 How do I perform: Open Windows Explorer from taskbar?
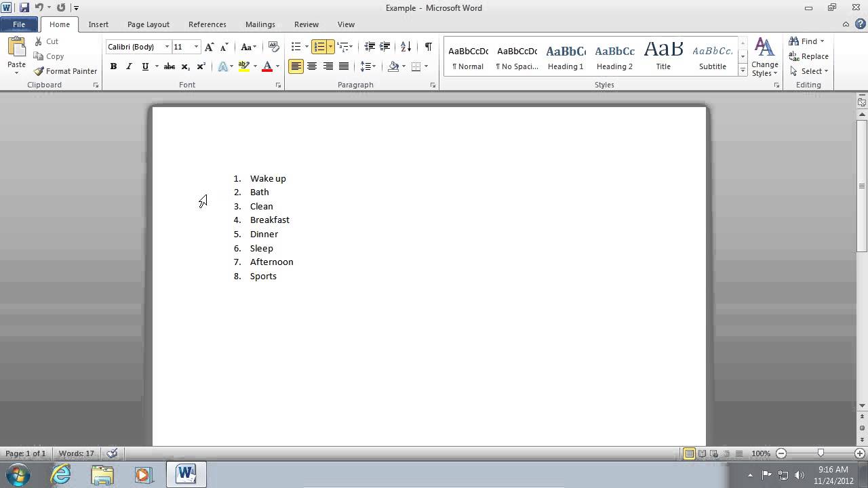pyautogui.click(x=102, y=474)
